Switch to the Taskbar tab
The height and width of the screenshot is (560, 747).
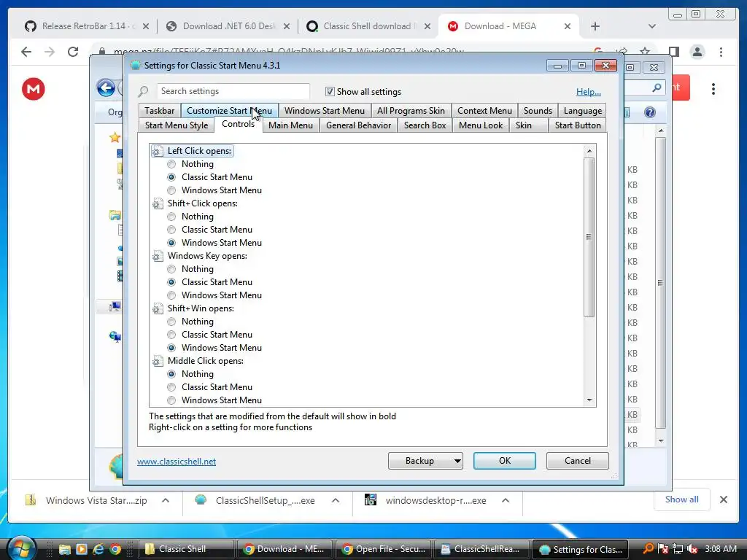click(160, 111)
